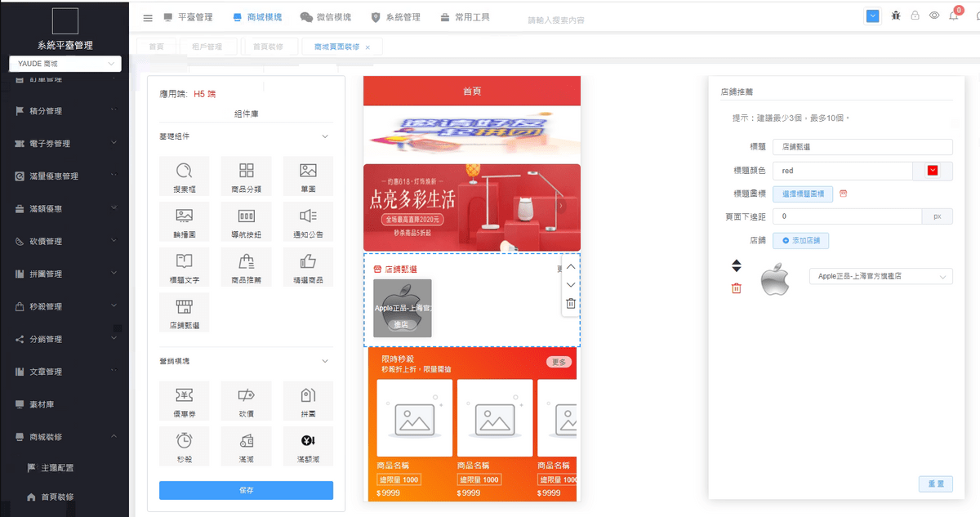Viewport: 980px width, 517px height.
Task: Click the 重置 reset button
Action: (936, 484)
